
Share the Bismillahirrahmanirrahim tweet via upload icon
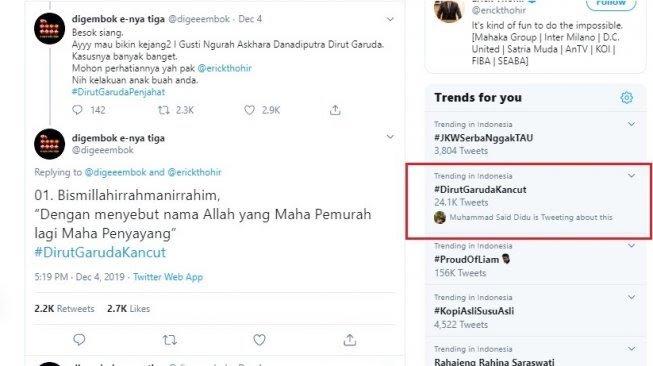click(x=349, y=340)
